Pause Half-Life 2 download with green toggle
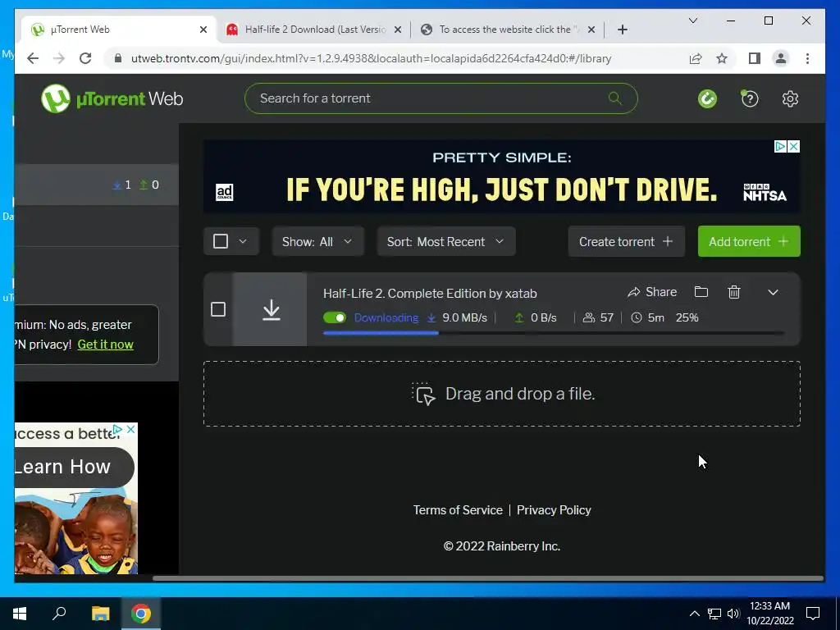 [x=335, y=317]
